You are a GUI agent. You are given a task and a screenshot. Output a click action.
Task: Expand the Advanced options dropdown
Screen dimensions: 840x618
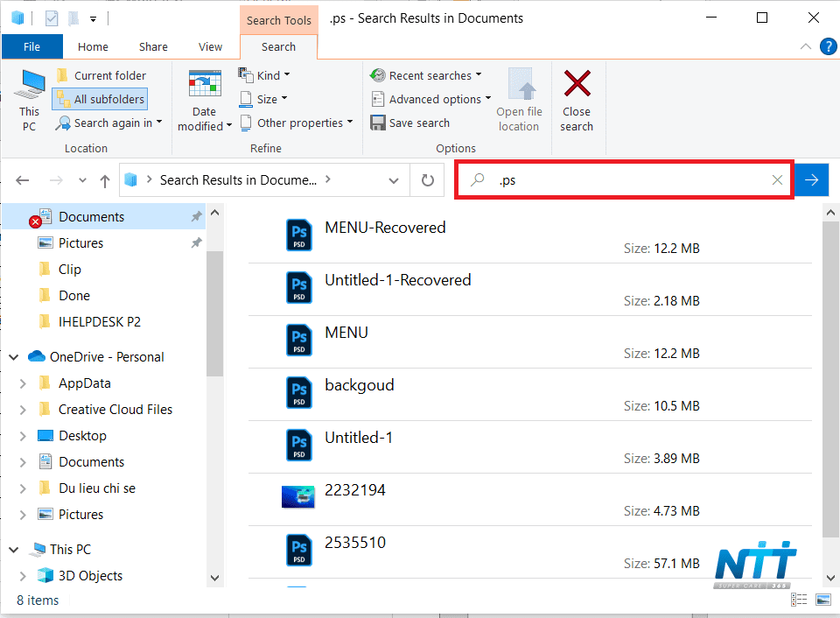click(431, 99)
